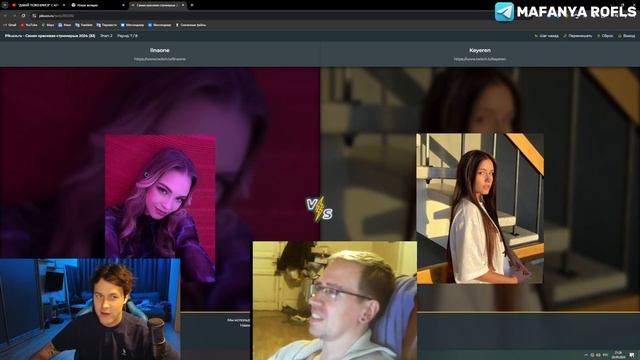
Task: Vote for the Ilnaone photo on left
Action: point(160,208)
